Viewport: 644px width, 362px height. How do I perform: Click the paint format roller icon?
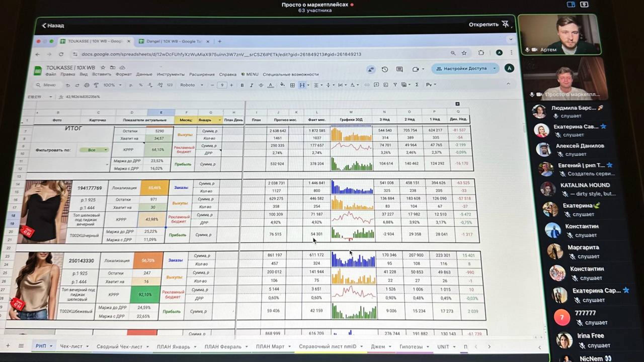(x=96, y=85)
